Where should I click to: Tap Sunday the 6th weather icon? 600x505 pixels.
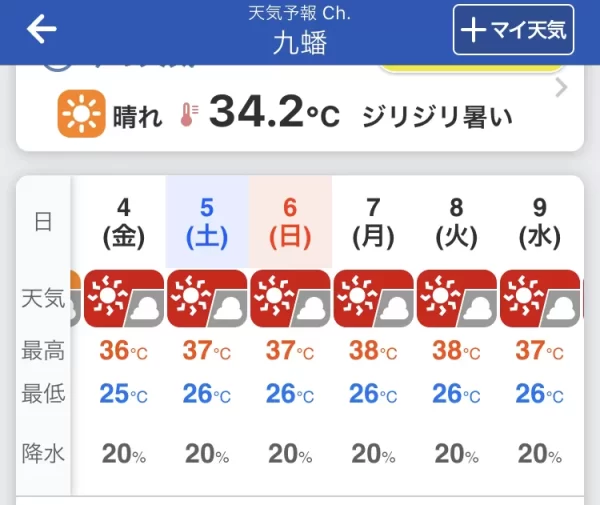point(290,298)
